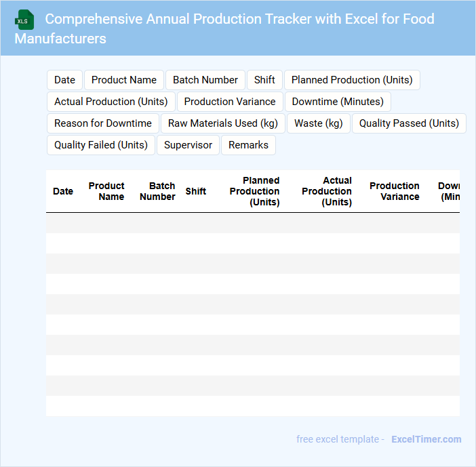Select the Waste (kg) tag

pyautogui.click(x=319, y=123)
